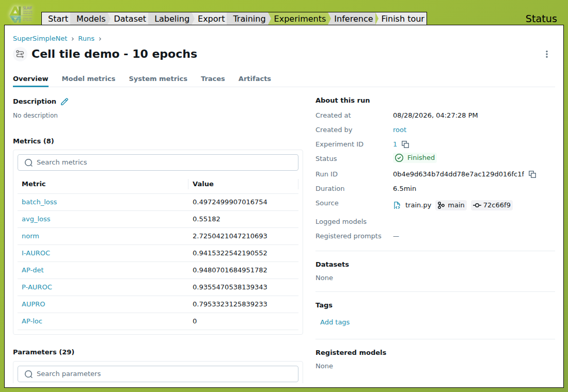
Task: Open the Artifacts tab
Action: click(x=254, y=78)
